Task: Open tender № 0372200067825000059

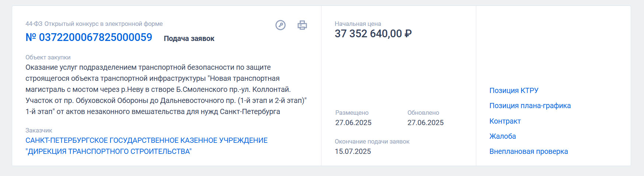Action: [x=89, y=37]
